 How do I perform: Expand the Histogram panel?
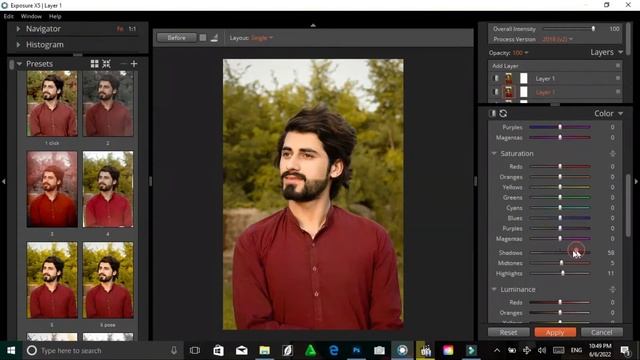pos(18,44)
